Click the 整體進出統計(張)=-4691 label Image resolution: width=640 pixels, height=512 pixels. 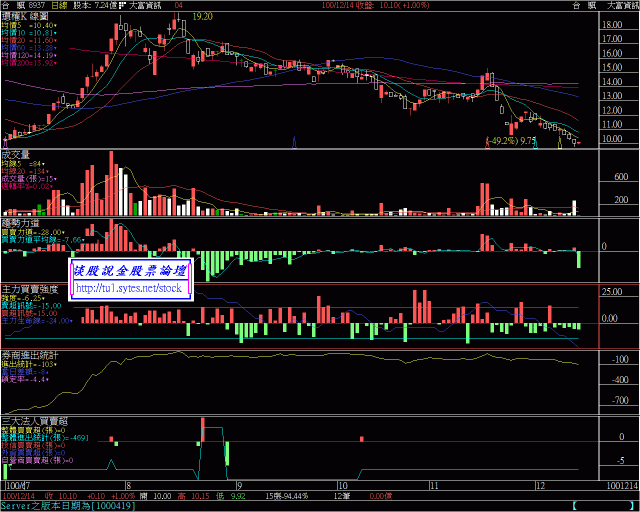44,438
